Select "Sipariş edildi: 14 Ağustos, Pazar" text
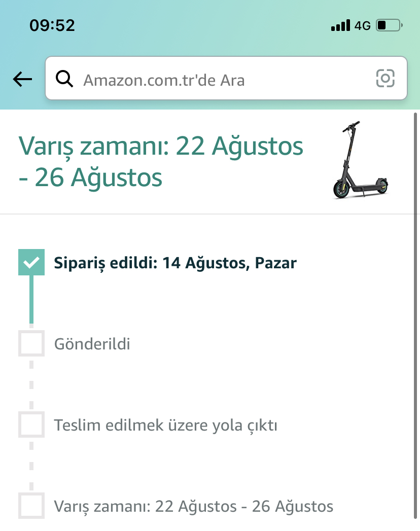420x531 pixels. (x=175, y=263)
